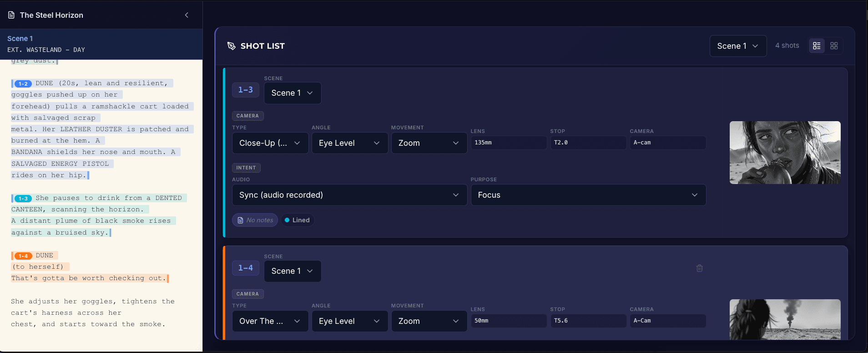Click the script line 'rides on her hip.'
Image resolution: width=868 pixels, height=353 pixels.
tap(49, 175)
